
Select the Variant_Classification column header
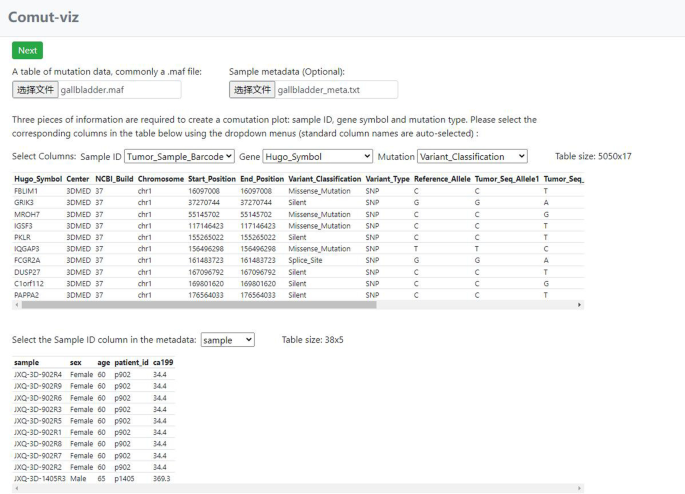(325, 179)
